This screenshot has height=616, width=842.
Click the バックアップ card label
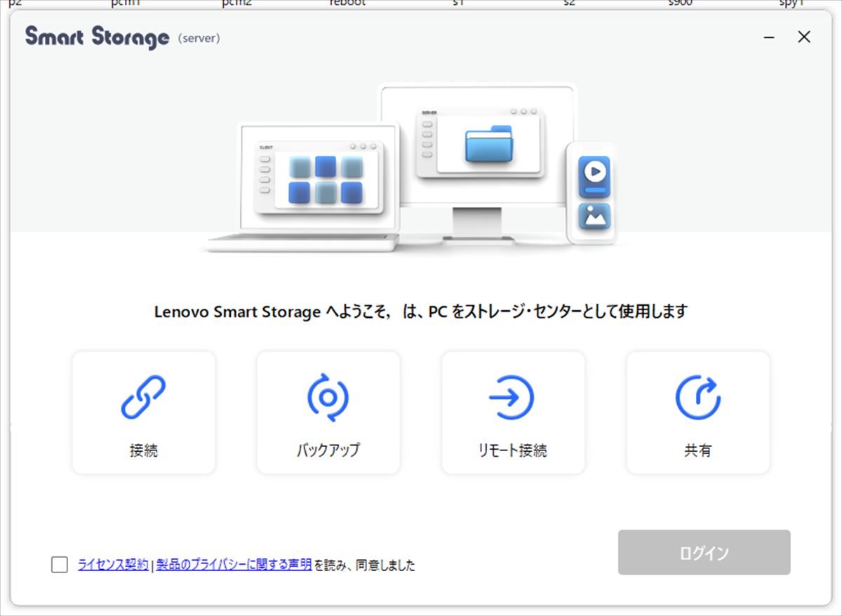[328, 450]
